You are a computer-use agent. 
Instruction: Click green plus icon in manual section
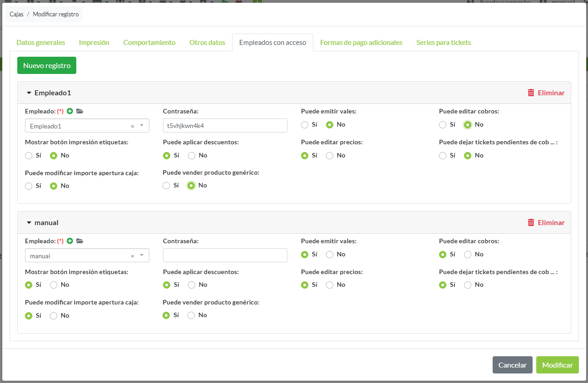[x=70, y=241]
